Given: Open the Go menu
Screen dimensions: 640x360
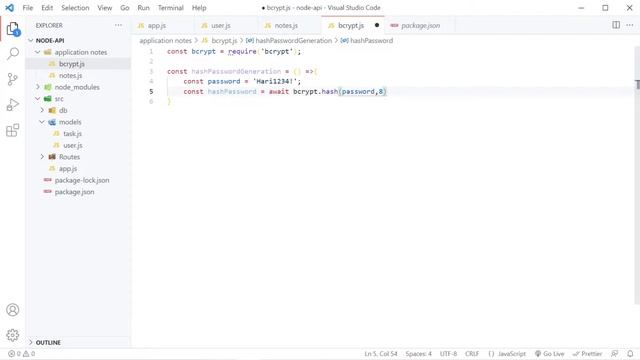Looking at the screenshot, I should point(124,8).
